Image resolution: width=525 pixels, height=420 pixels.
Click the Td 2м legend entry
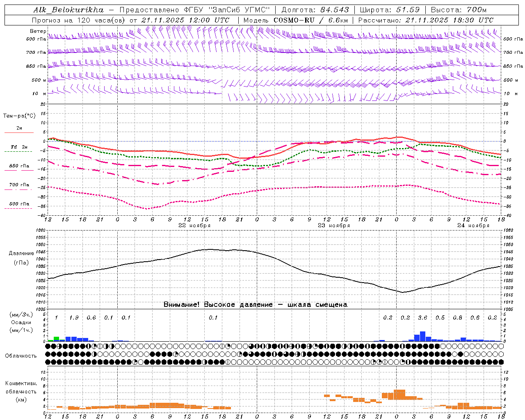(19, 147)
